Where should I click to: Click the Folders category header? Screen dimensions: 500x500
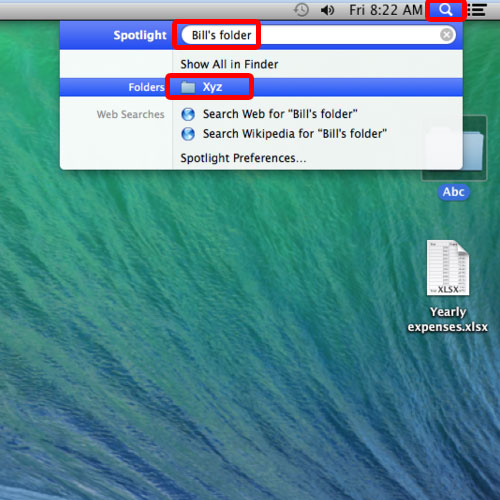(146, 87)
